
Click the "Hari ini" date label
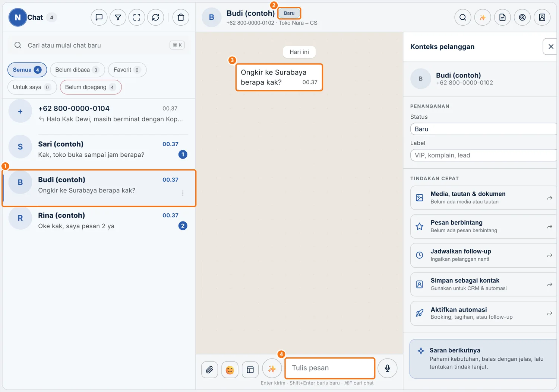click(299, 52)
